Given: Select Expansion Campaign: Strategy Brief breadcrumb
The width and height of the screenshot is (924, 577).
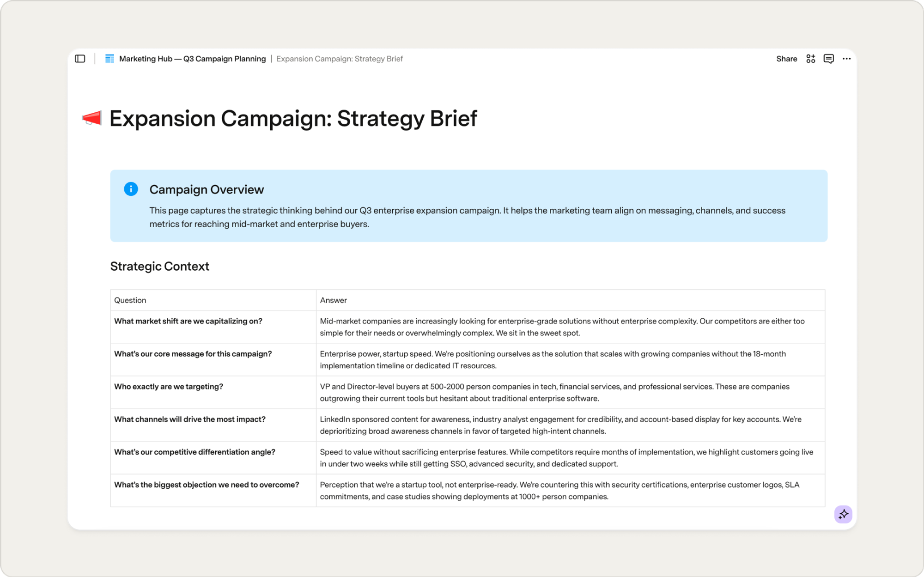Looking at the screenshot, I should (340, 59).
